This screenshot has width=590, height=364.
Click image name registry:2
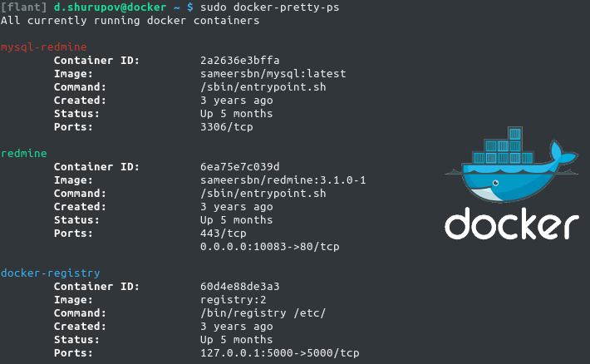tap(234, 300)
